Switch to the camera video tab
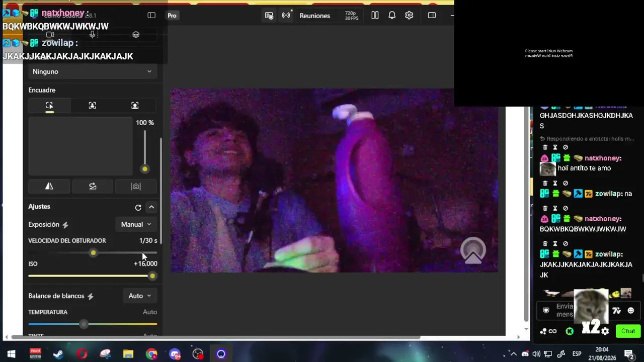This screenshot has height=362, width=644. click(50, 35)
